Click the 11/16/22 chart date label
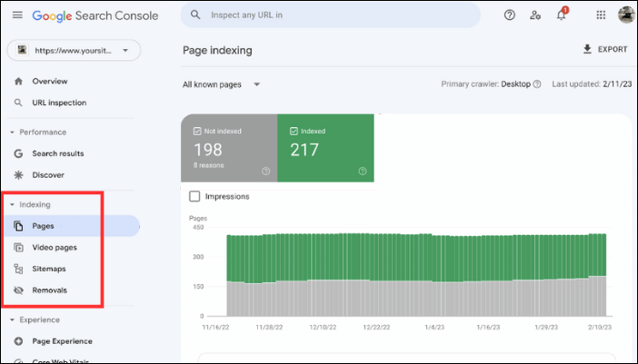638x364 pixels. coord(215,327)
